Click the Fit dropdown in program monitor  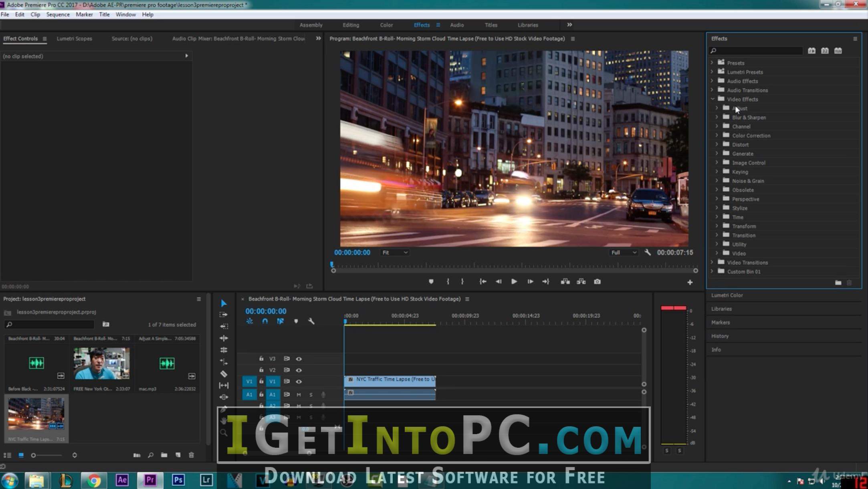click(x=394, y=252)
